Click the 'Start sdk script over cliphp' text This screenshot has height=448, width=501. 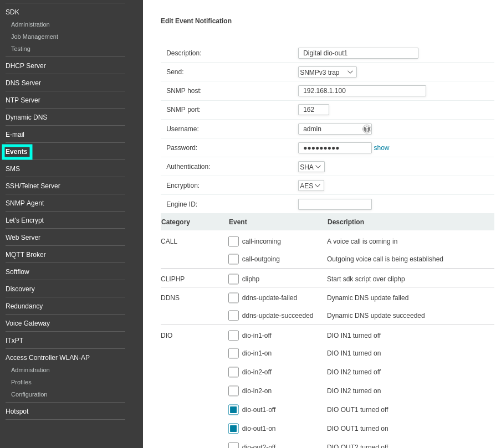coord(366,279)
